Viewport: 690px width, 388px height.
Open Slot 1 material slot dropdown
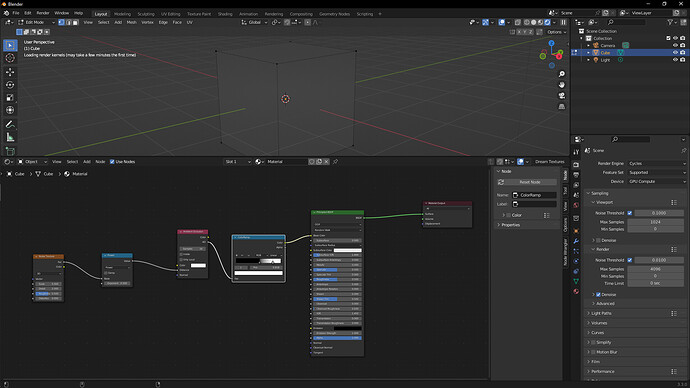click(238, 162)
